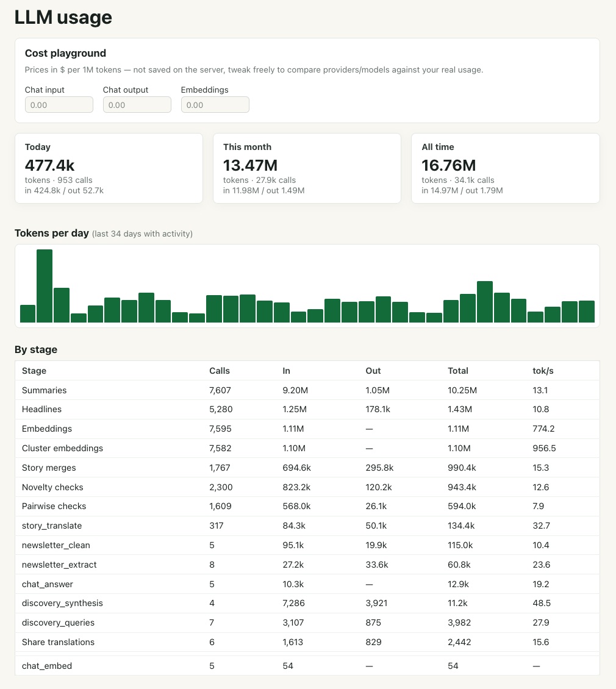Click the "774.2" tok/s value for Embeddings

[544, 429]
